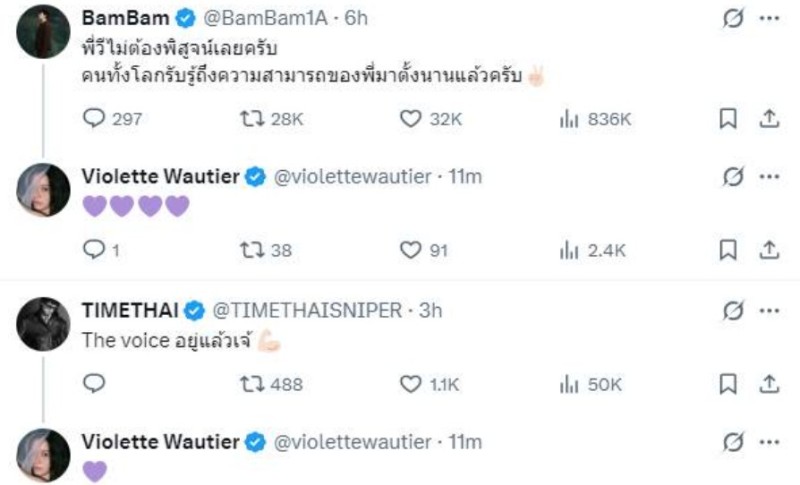
Task: Bookmark TIMETHAI's tweet
Action: 729,383
